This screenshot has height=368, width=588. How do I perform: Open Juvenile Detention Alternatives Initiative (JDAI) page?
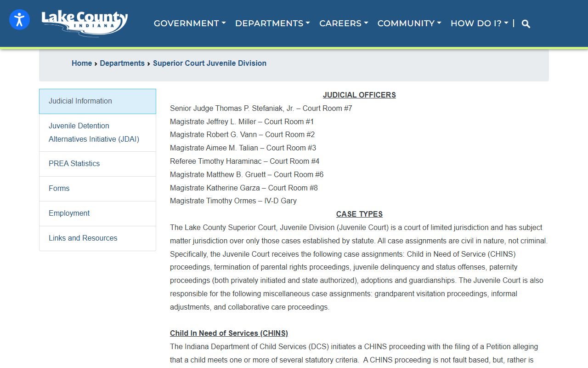(97, 132)
